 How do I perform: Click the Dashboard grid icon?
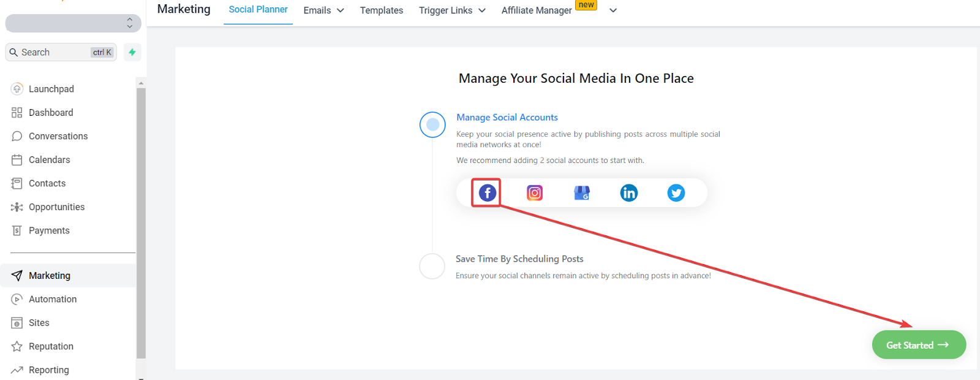coord(17,113)
